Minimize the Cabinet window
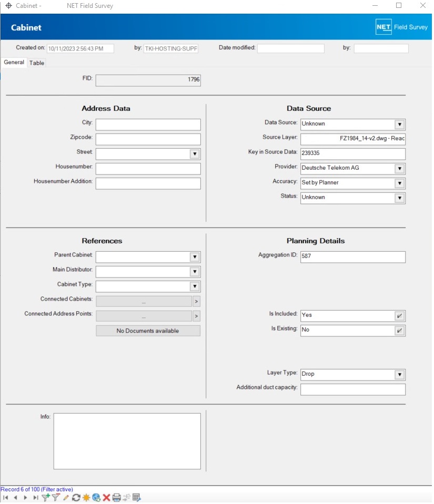The image size is (434, 504). coord(375,5)
